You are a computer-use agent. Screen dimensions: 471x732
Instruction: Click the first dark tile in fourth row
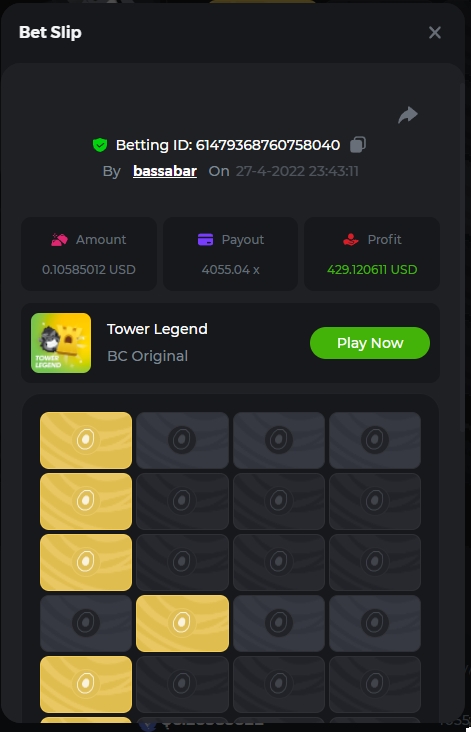click(86, 623)
